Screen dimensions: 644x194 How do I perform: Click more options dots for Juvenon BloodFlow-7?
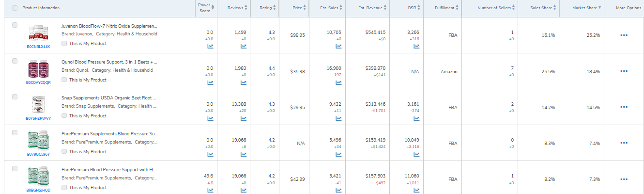624,35
